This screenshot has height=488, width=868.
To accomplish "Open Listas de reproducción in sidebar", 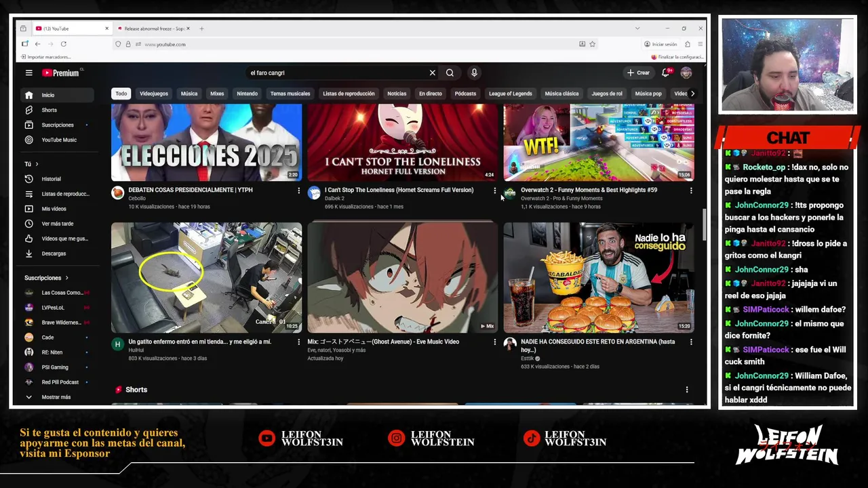I will click(x=56, y=194).
